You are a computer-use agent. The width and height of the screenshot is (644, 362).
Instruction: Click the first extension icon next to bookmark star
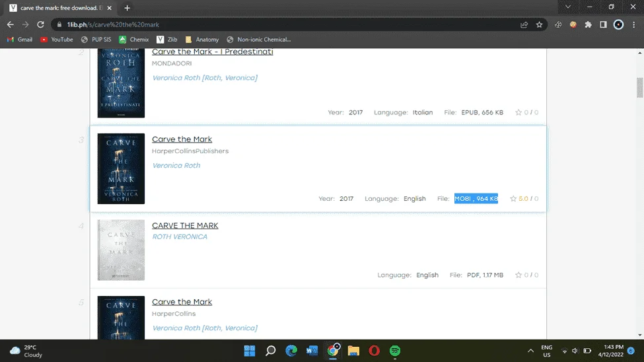click(557, 24)
